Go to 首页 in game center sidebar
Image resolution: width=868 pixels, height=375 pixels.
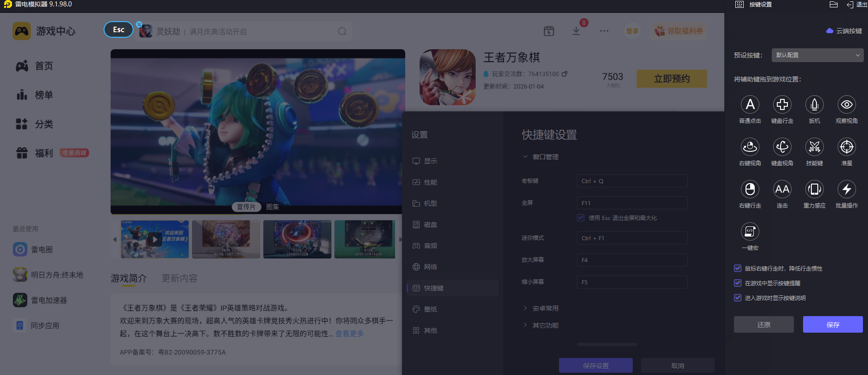[35, 66]
